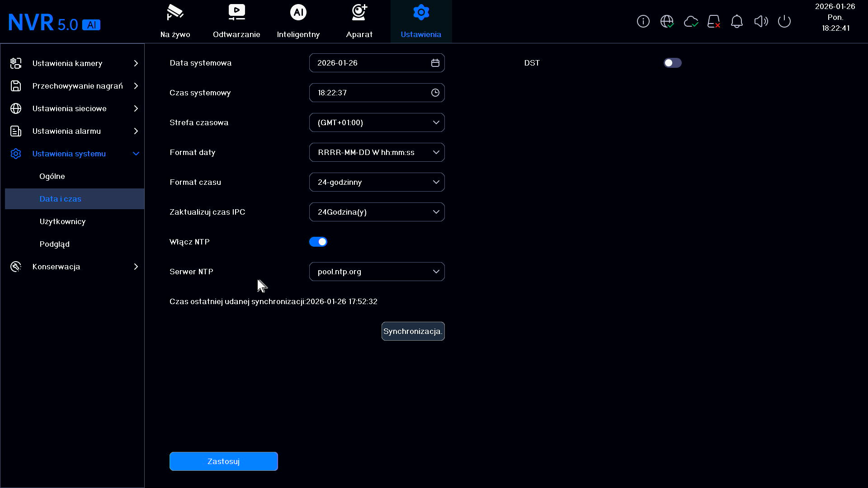Open Ogólne submenu item
This screenshot has height=488, width=868.
[x=75, y=176]
